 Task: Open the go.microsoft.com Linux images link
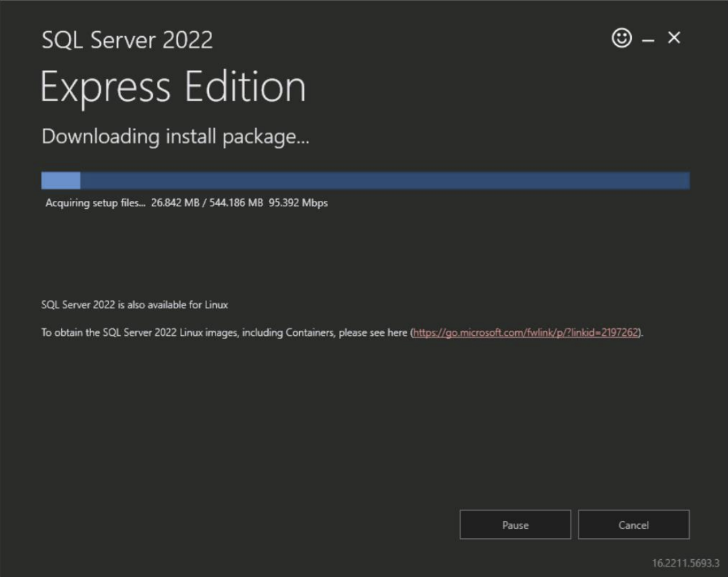[x=526, y=333]
